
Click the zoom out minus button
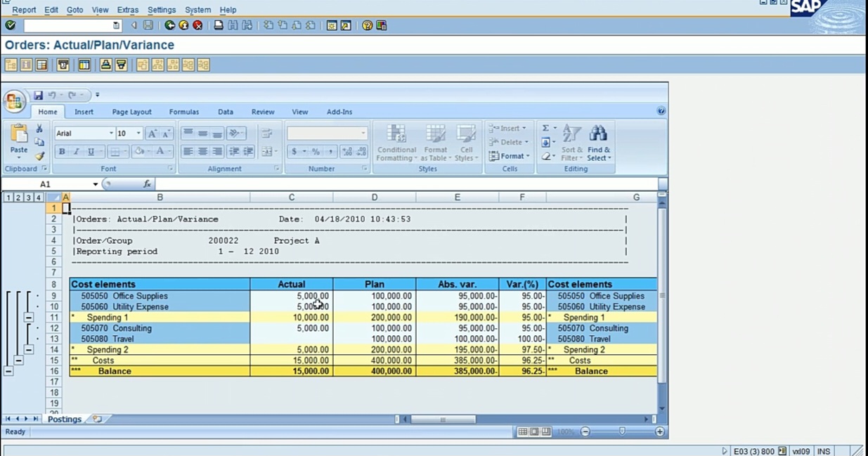(x=585, y=431)
